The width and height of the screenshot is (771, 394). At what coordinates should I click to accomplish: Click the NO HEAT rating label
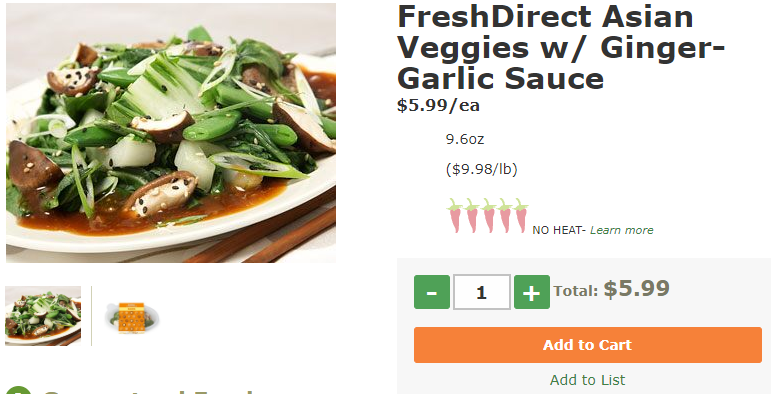(558, 230)
